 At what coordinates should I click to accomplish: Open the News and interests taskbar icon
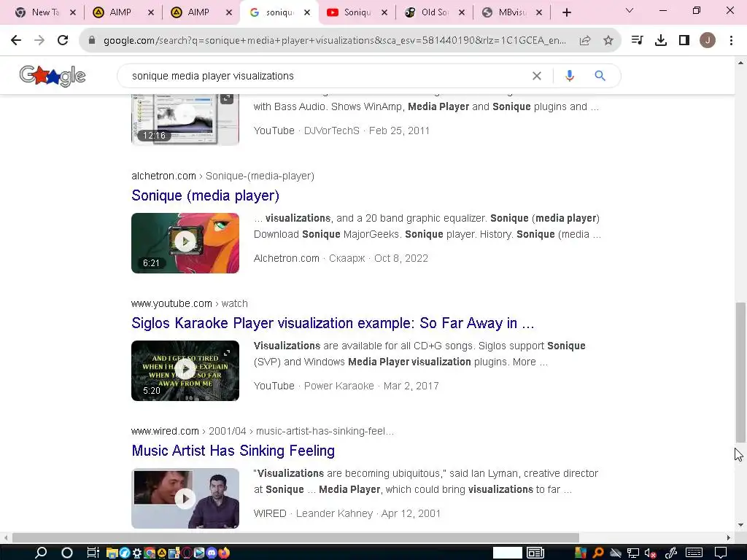click(x=535, y=553)
